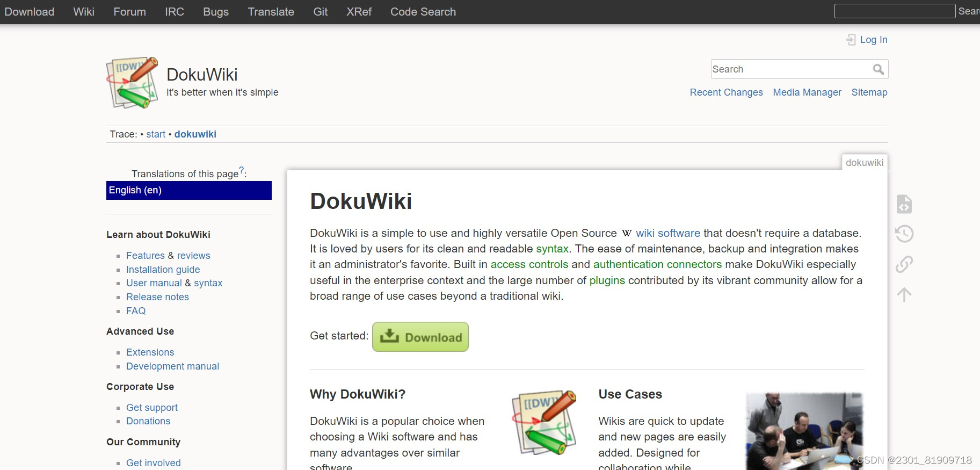Open XRef in the top bar

tap(359, 12)
